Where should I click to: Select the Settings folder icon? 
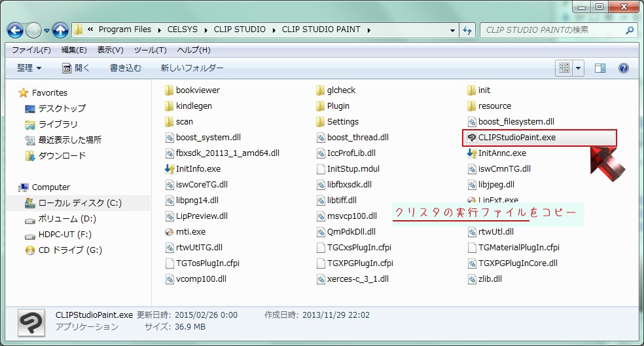pos(320,121)
